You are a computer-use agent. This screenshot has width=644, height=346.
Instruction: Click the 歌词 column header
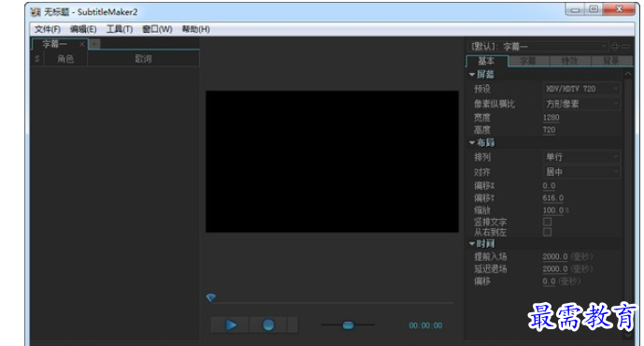(143, 59)
